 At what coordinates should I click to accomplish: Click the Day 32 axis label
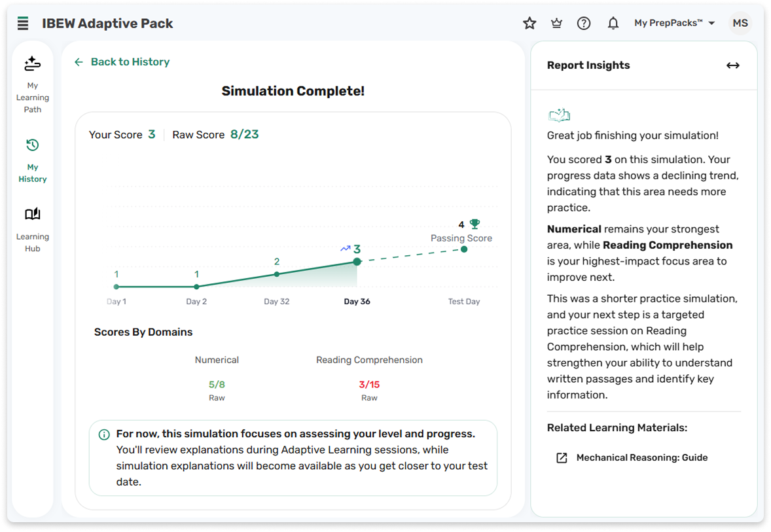point(277,302)
